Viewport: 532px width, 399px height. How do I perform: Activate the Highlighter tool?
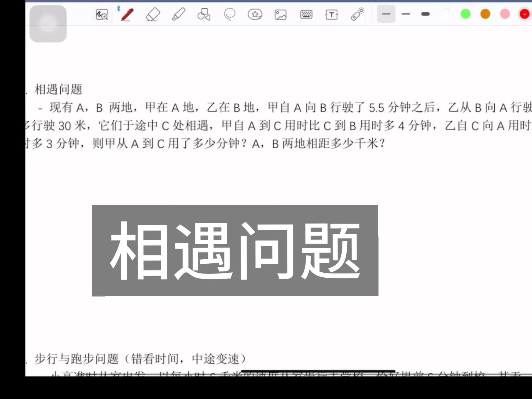coord(178,15)
